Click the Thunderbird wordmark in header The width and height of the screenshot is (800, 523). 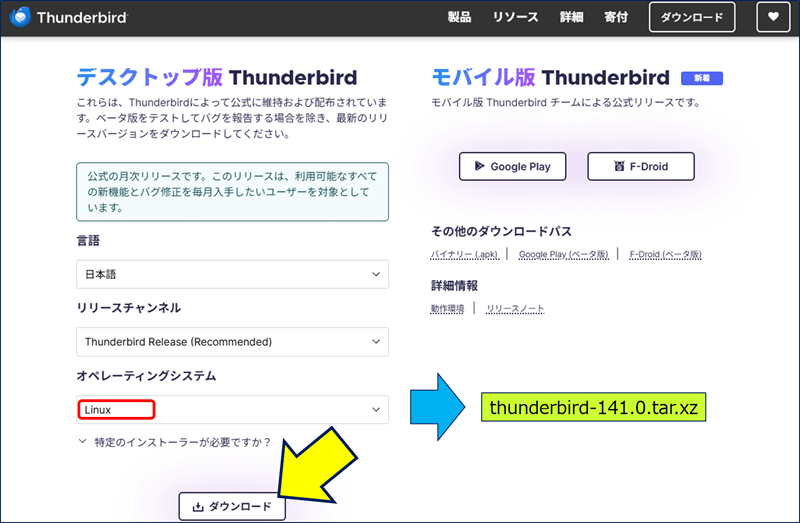(82, 18)
